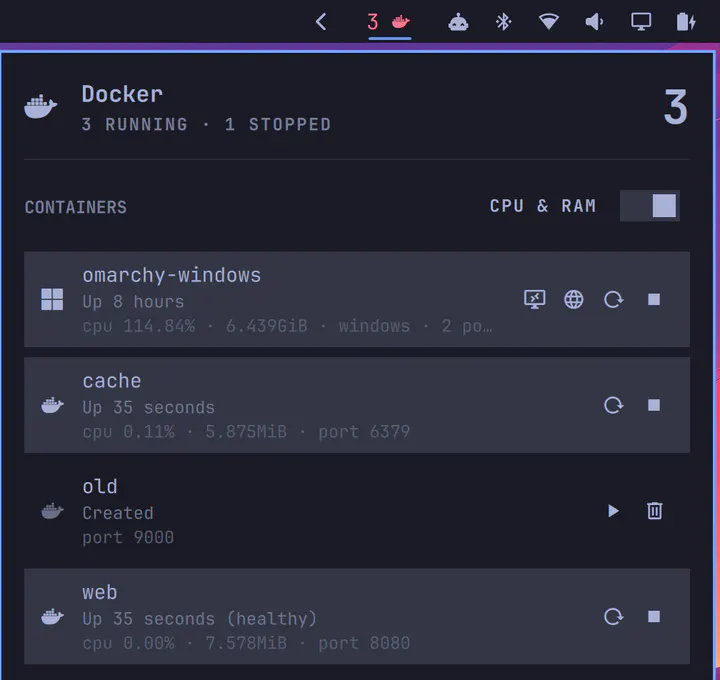Click the 'Created' status of old
720x680 pixels.
click(x=118, y=513)
